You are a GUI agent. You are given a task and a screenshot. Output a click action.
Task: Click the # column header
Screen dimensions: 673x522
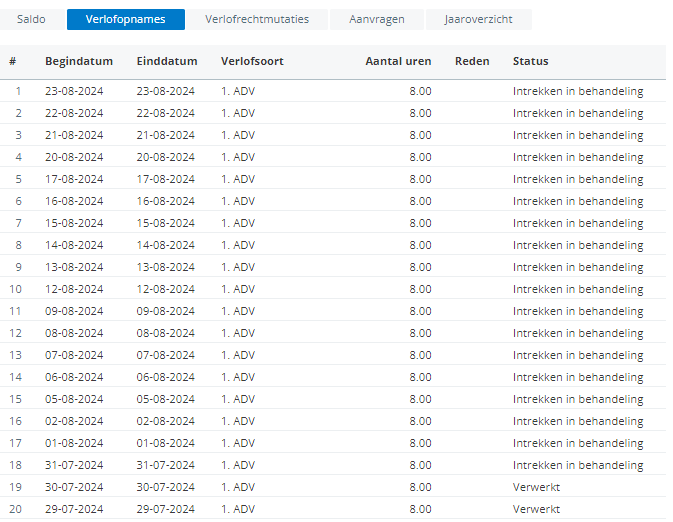click(13, 61)
